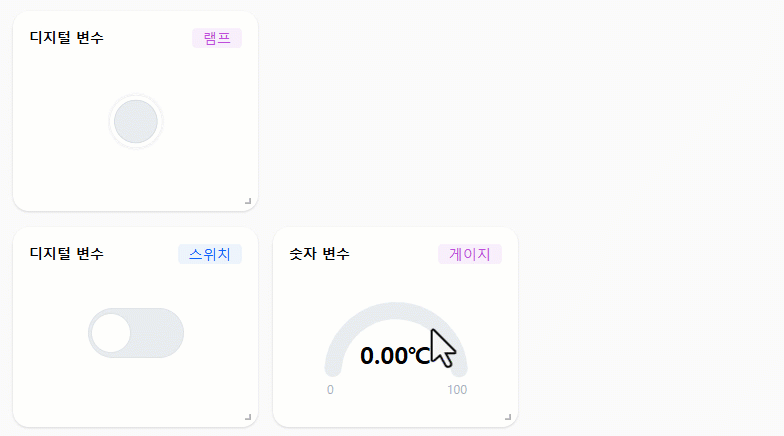This screenshot has height=436, width=784.
Task: Click the gauge card's corner resize handle
Action: 508,417
